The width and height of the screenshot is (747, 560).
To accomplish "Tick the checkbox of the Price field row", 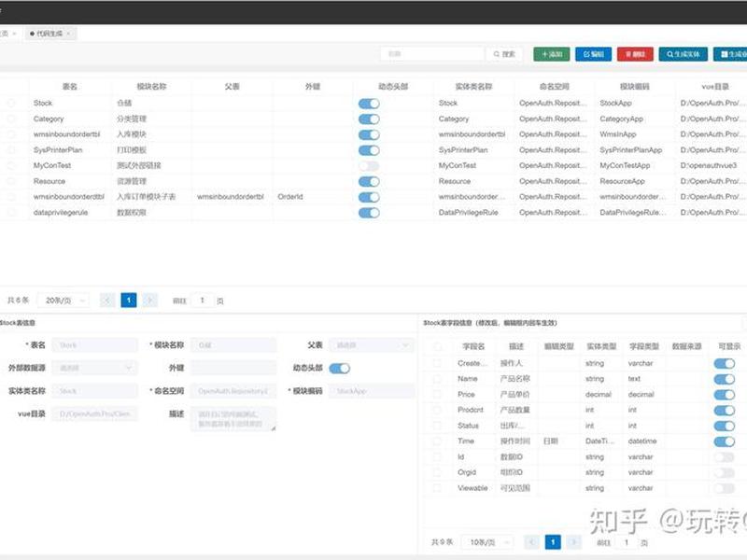I will (x=437, y=394).
